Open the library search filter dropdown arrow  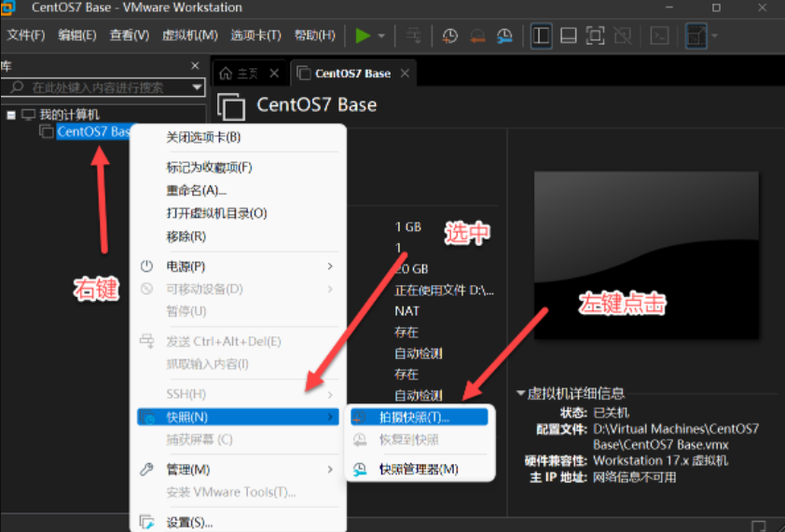[198, 88]
